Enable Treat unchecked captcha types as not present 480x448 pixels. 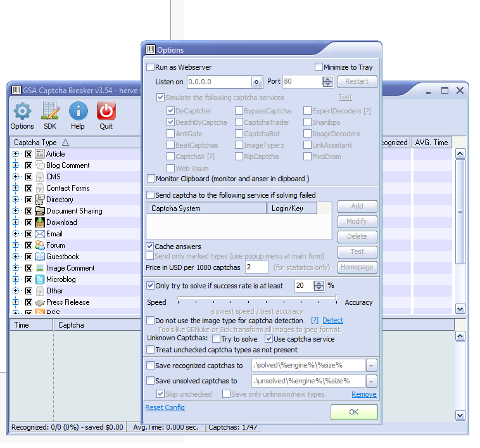point(150,350)
